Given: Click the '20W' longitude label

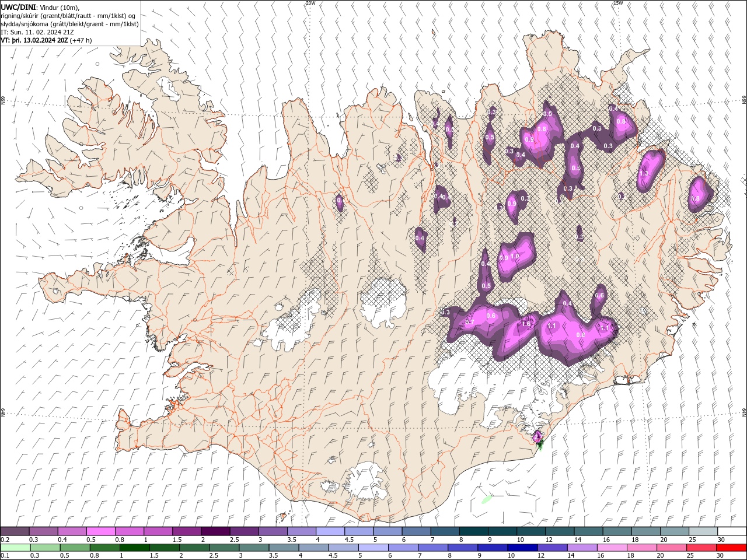Looking at the screenshot, I should coord(310,3).
